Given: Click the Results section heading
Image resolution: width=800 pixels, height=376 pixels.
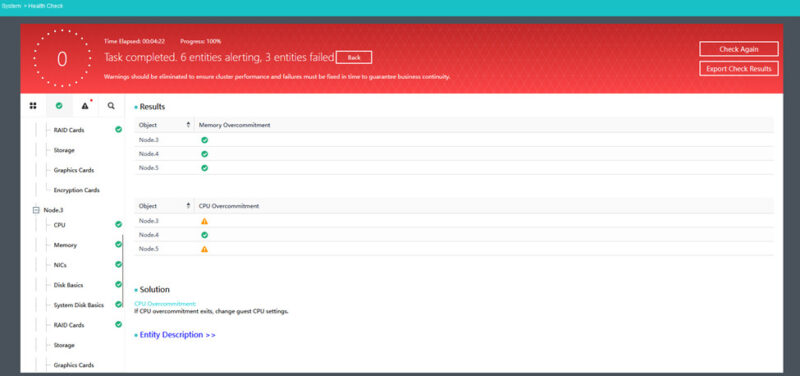Looking at the screenshot, I should [152, 107].
